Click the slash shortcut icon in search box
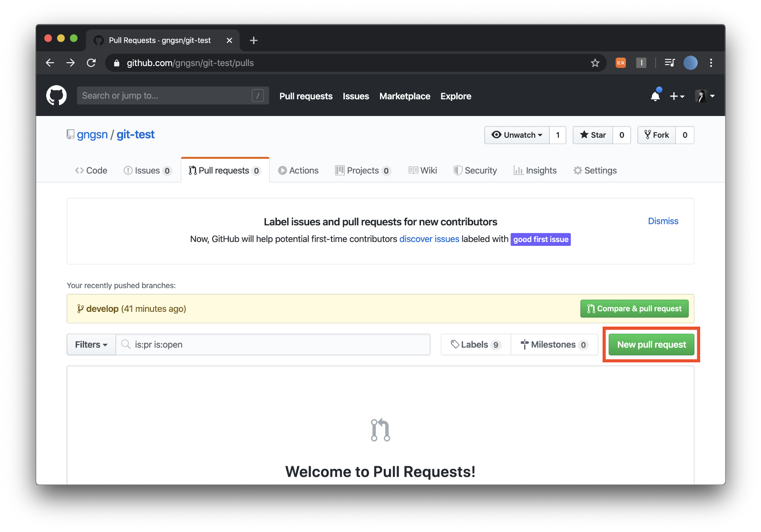The width and height of the screenshot is (761, 532). pyautogui.click(x=258, y=96)
